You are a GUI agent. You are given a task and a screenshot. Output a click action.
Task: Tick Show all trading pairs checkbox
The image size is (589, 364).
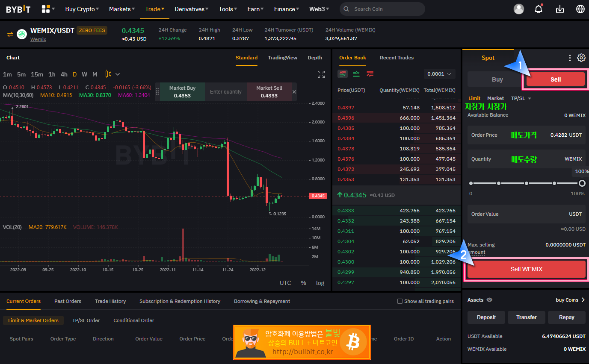pos(400,301)
